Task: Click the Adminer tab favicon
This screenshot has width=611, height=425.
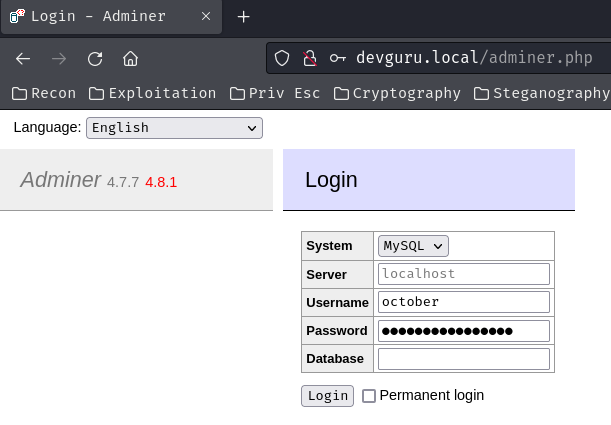Action: [x=17, y=16]
